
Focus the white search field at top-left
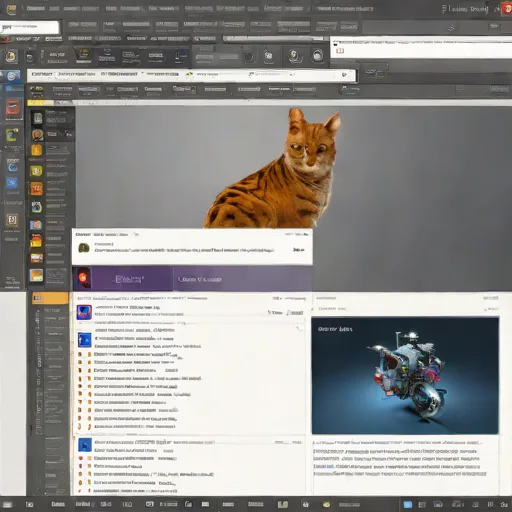(x=29, y=27)
